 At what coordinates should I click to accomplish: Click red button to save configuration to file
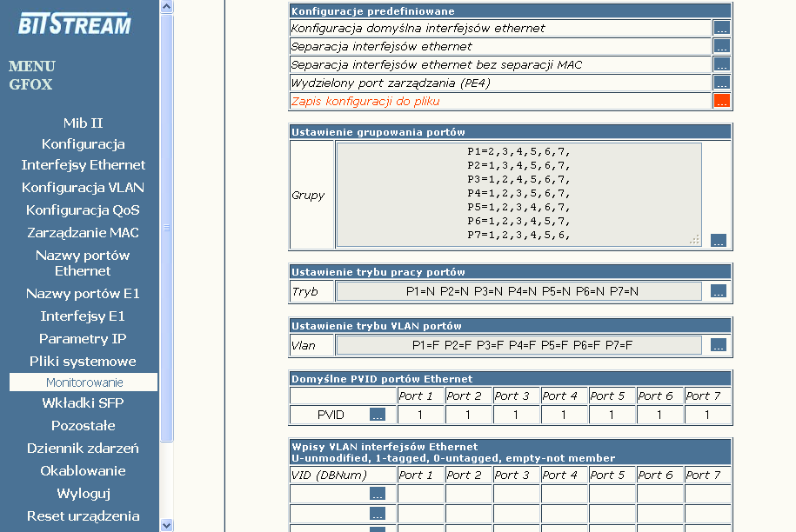click(x=721, y=101)
